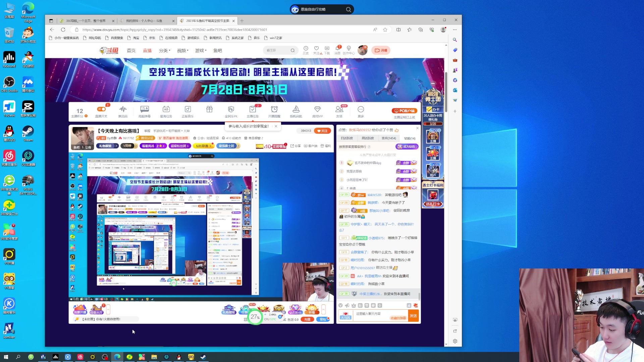The height and width of the screenshot is (362, 644).
Task: Open the 视频 dropdown in Douyu nav
Action: coord(182,51)
